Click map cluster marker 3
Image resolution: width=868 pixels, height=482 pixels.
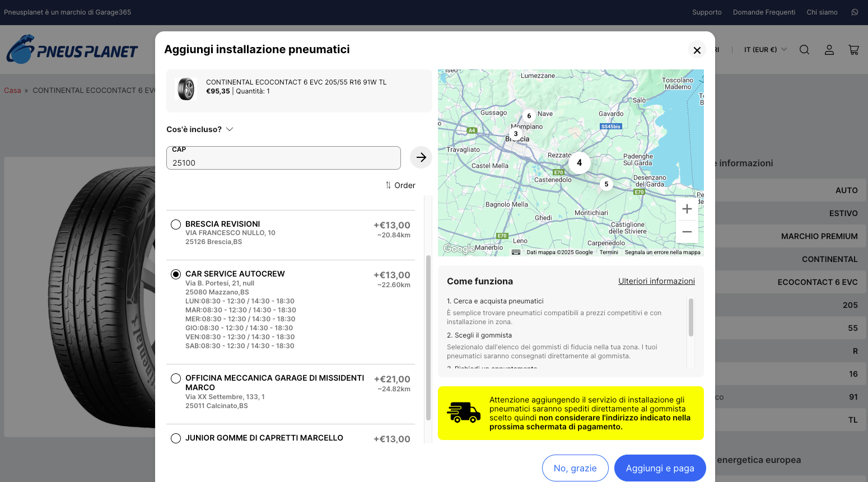[x=516, y=134]
